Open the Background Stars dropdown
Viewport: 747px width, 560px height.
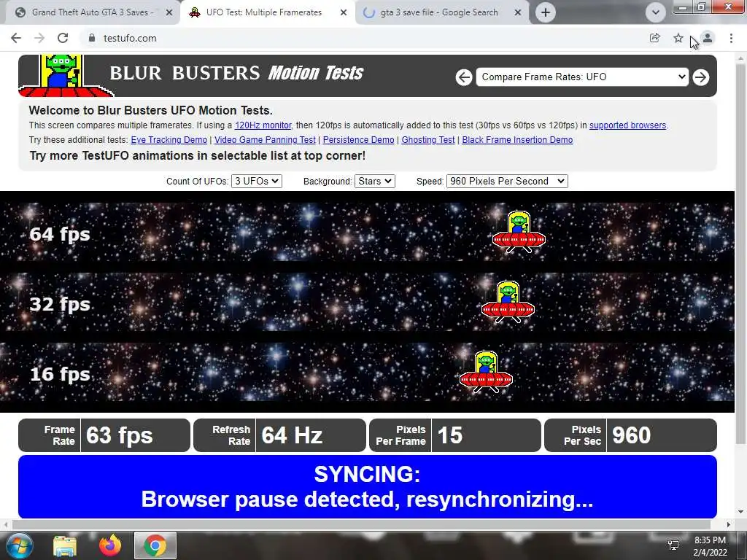375,182
